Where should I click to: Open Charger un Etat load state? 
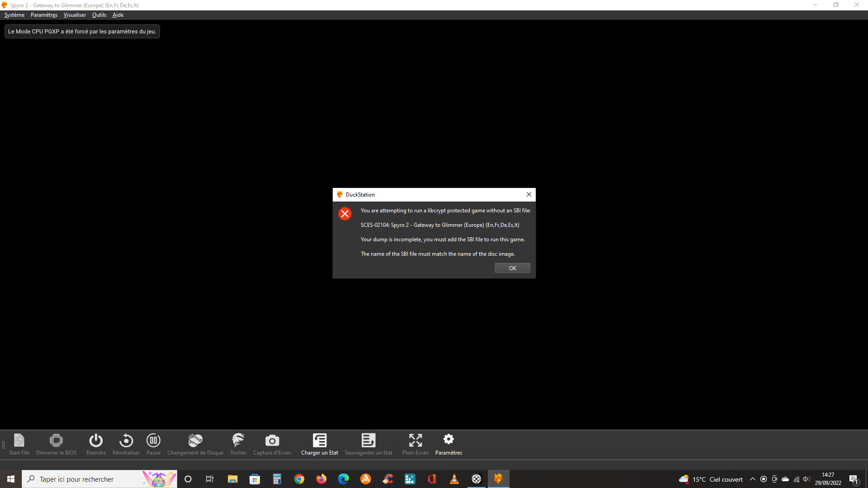[x=320, y=445]
